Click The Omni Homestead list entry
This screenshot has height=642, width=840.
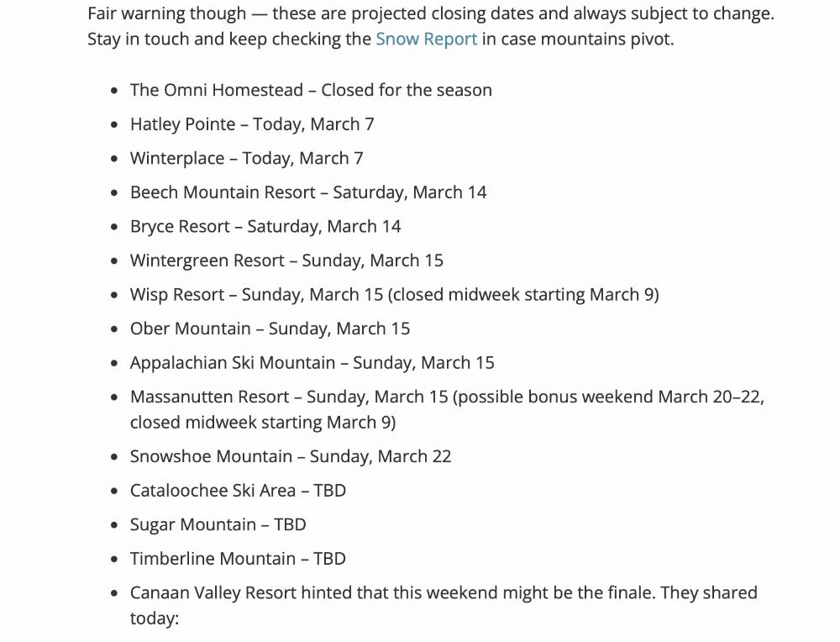pos(311,90)
